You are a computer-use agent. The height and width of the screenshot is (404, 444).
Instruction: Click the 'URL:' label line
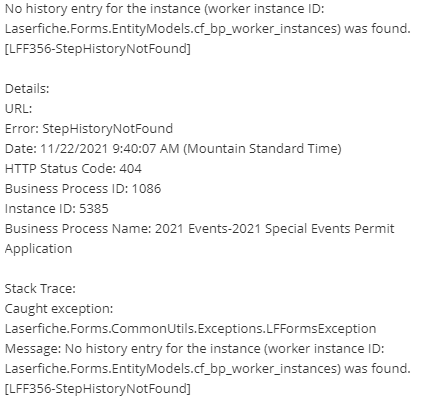click(18, 109)
